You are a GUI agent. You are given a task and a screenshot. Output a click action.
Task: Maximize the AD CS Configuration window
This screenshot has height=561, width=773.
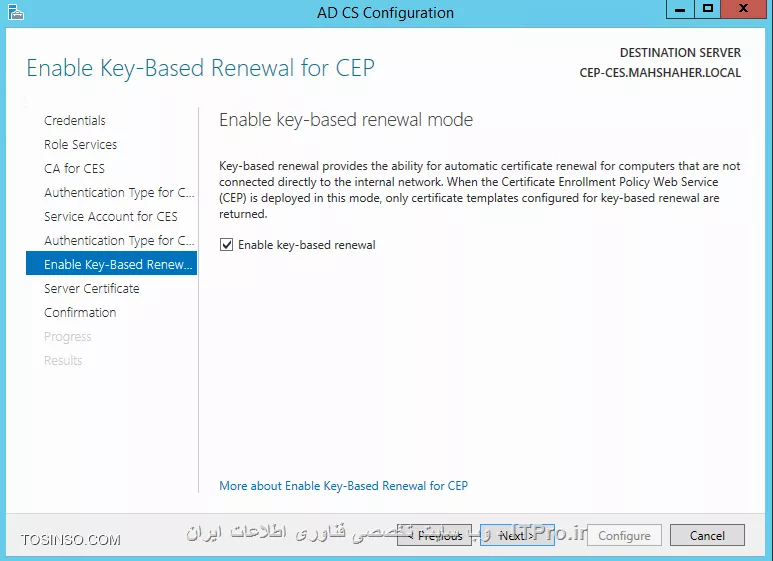[x=708, y=9]
